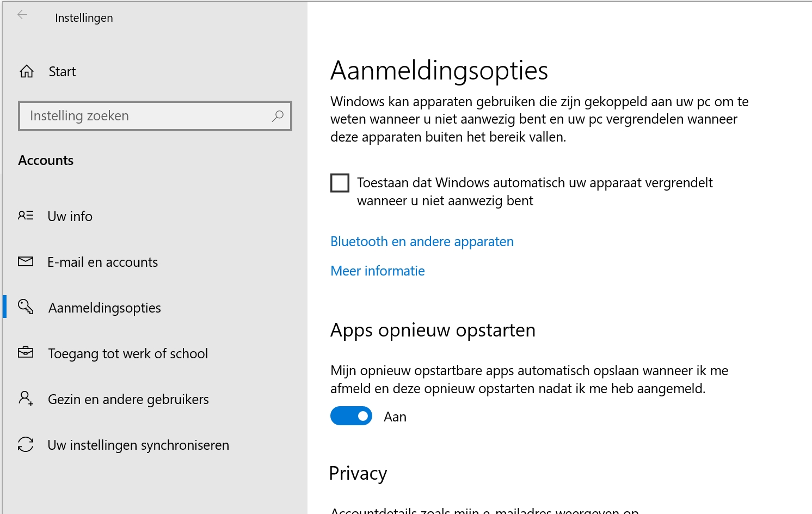Viewport: 812px width, 514px height.
Task: Click the people icon for Gezin en andere gebruikers
Action: pyautogui.click(x=25, y=399)
